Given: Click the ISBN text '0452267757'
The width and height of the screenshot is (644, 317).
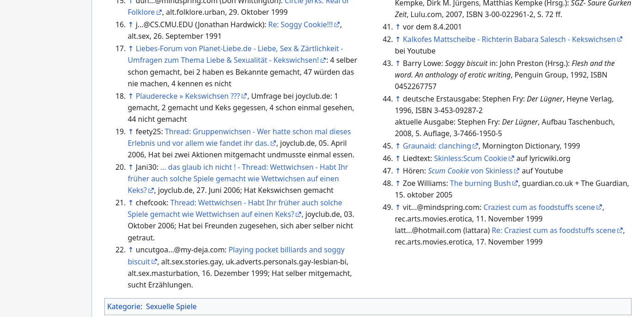Looking at the screenshot, I should [416, 87].
